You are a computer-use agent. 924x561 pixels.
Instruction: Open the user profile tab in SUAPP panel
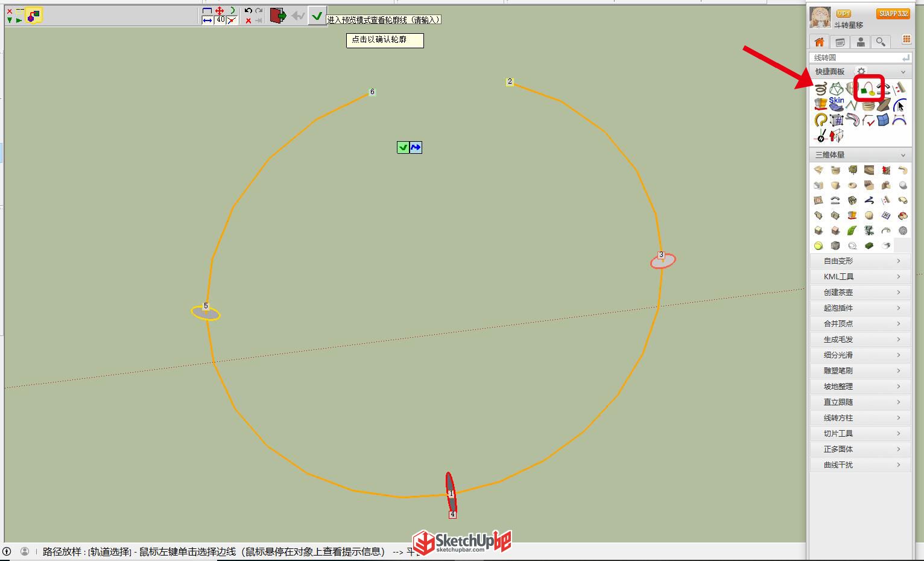(861, 42)
